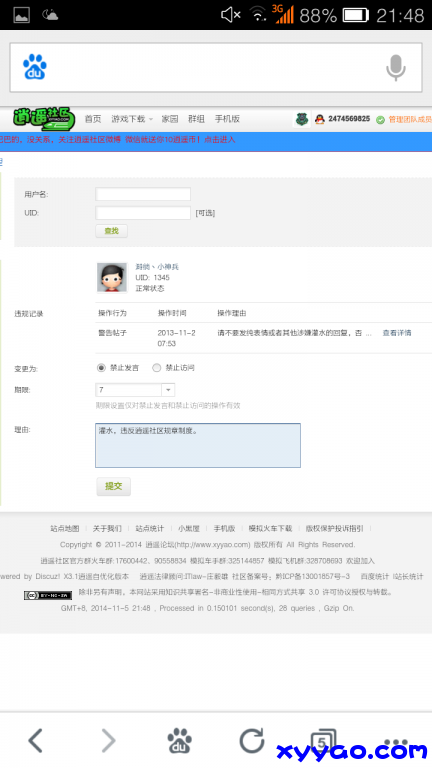Open the 群组 nav item
This screenshot has height=768, width=432.
196,119
